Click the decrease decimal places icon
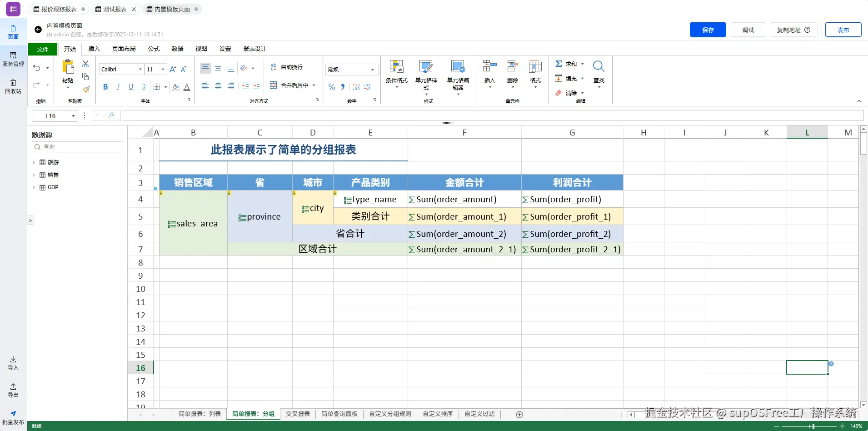868x431 pixels. (368, 87)
